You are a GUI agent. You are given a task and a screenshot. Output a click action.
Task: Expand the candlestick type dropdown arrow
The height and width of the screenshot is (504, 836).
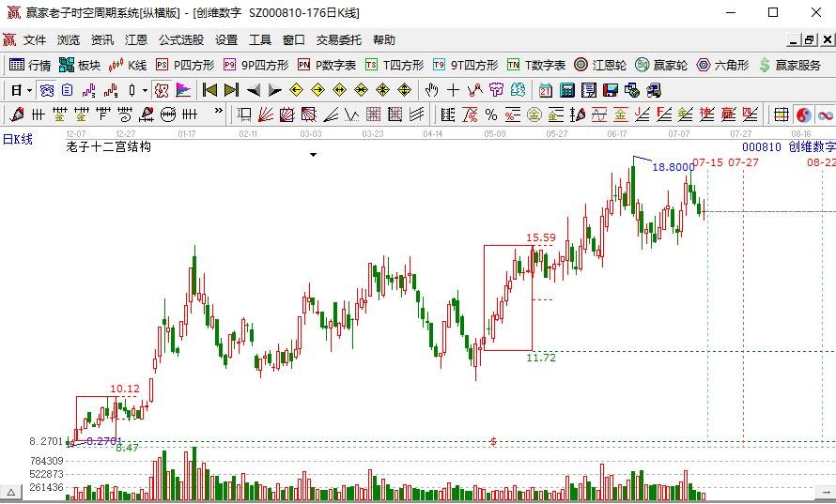145,91
